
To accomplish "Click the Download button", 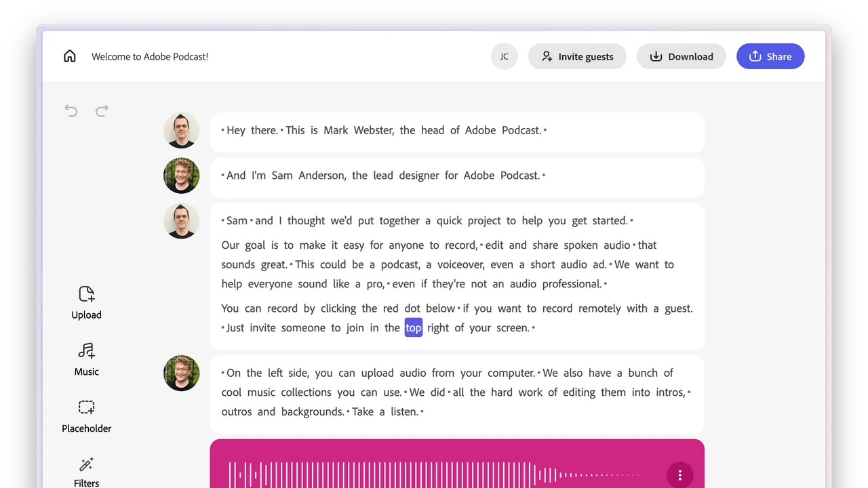I will [682, 56].
